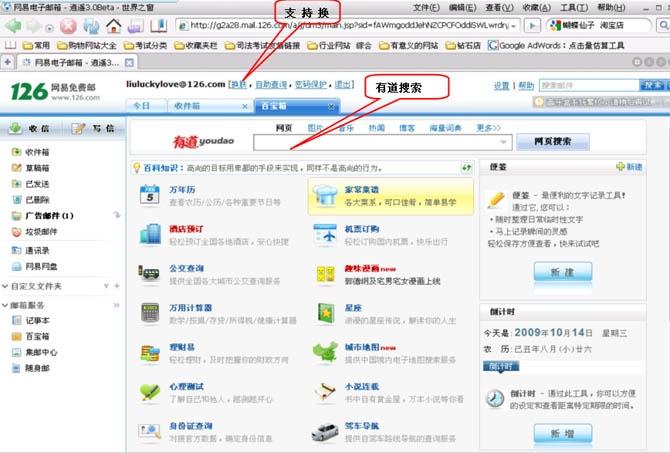Go to browser home page icon
The image size is (670, 453).
[113, 26]
